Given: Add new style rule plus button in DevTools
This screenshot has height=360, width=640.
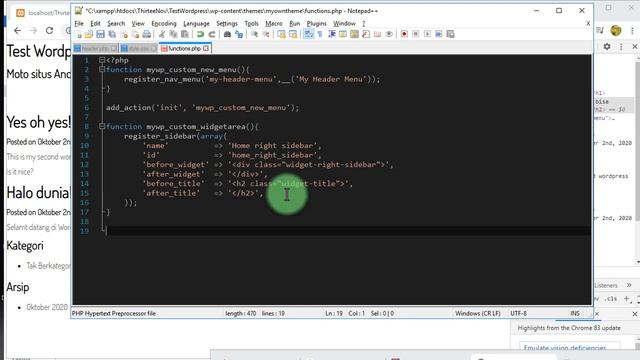Looking at the screenshot, I should [x=627, y=299].
